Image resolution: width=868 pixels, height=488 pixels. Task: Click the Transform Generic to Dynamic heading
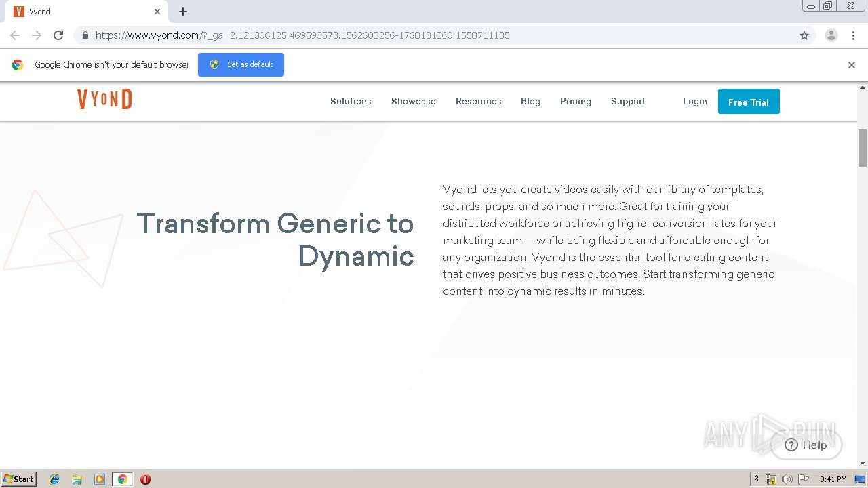[275, 240]
